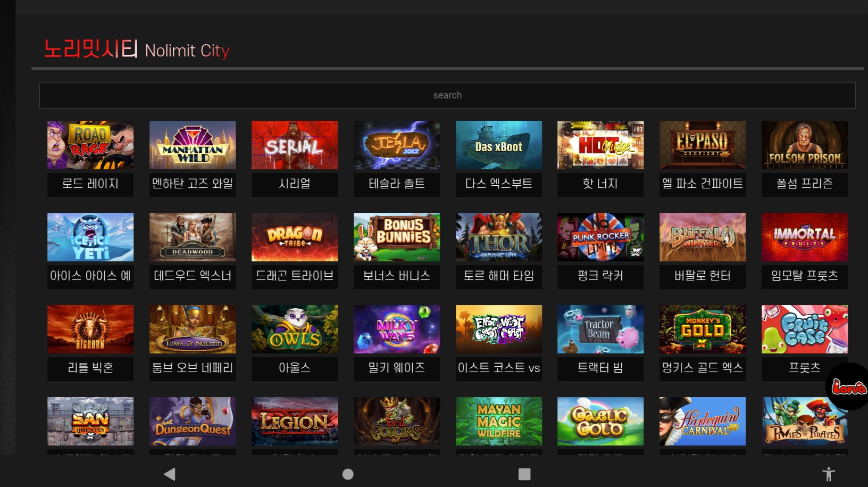Choose the Bonus Bunnies game tile
Screen dimensions: 868x487
click(x=397, y=237)
